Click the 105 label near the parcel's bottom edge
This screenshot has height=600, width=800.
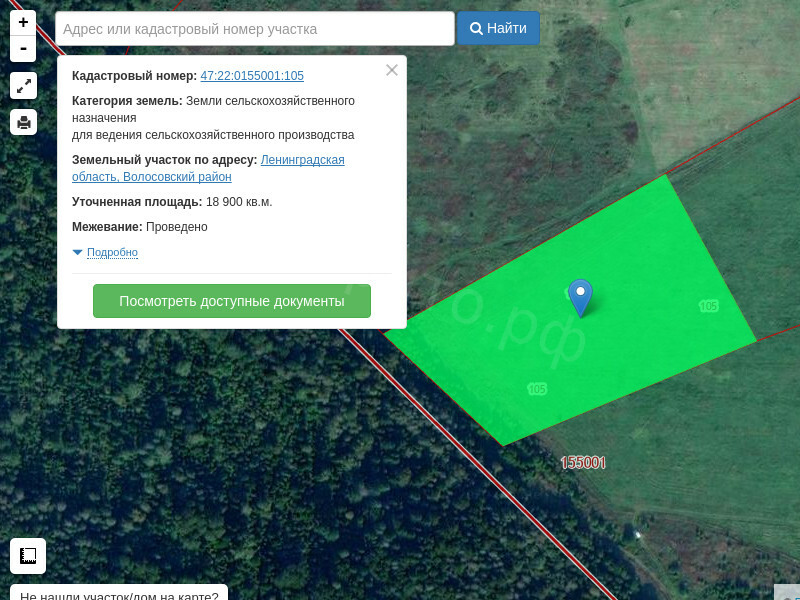tap(537, 388)
